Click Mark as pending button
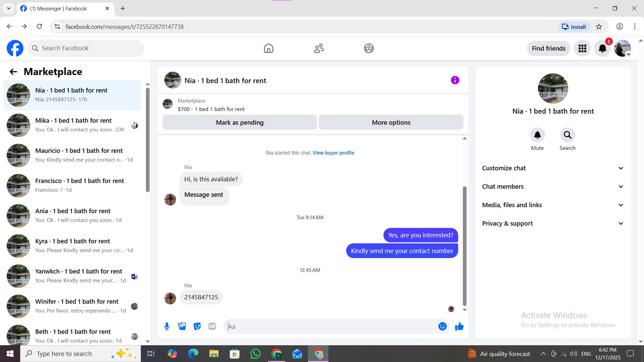This screenshot has height=362, width=644. (x=239, y=122)
